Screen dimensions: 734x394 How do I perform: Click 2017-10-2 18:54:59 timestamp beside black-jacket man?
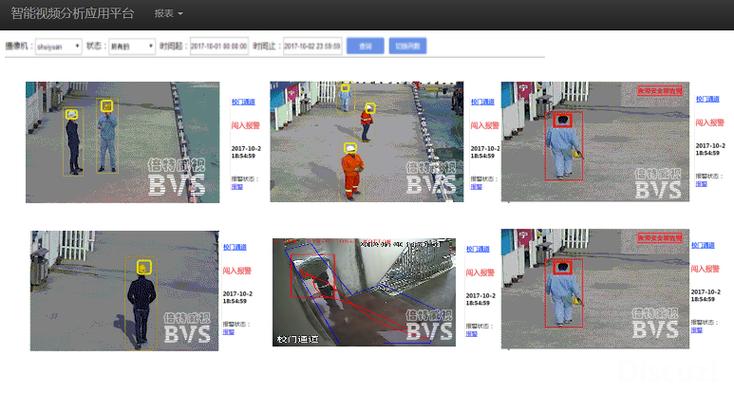[x=237, y=297]
